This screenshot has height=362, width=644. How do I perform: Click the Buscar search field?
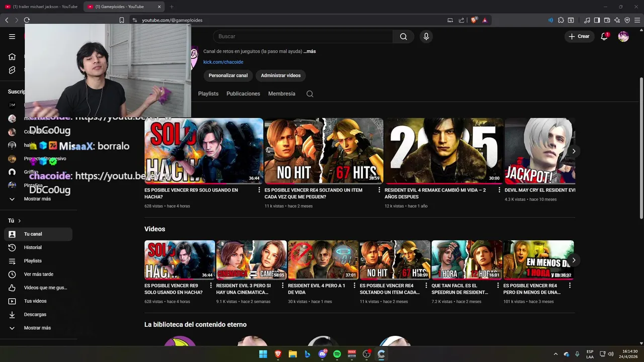[x=303, y=36]
